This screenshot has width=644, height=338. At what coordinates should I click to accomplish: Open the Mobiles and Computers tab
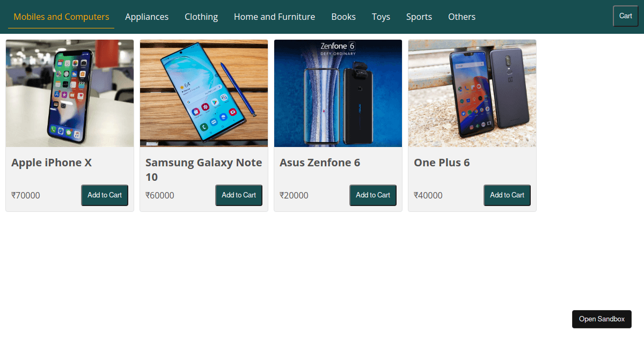61,17
